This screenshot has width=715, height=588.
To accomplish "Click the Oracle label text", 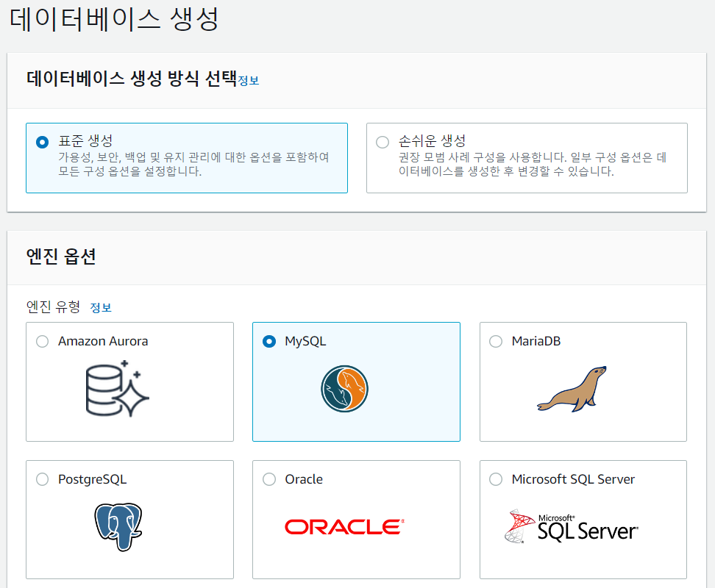I will [x=304, y=479].
